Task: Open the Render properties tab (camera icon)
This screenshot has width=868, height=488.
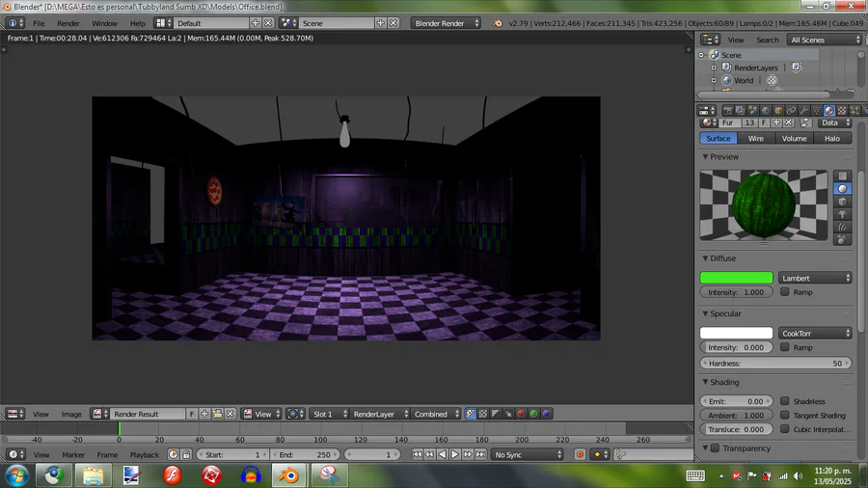Action: click(727, 111)
